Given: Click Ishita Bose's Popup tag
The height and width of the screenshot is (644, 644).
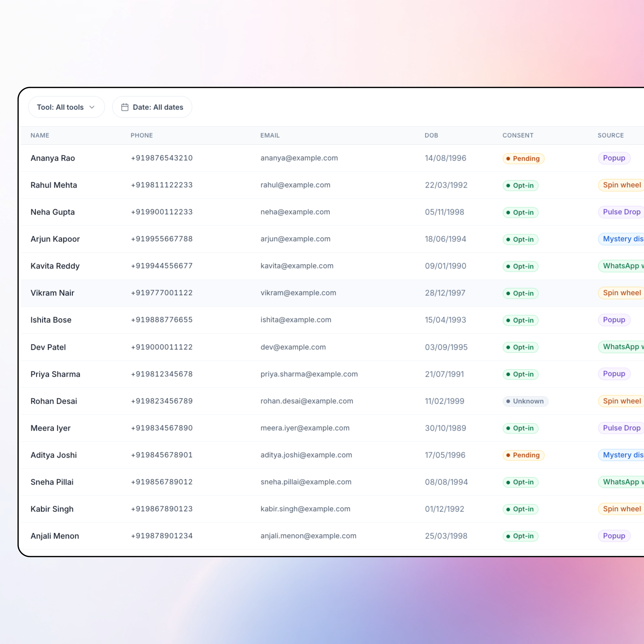Looking at the screenshot, I should pyautogui.click(x=614, y=320).
